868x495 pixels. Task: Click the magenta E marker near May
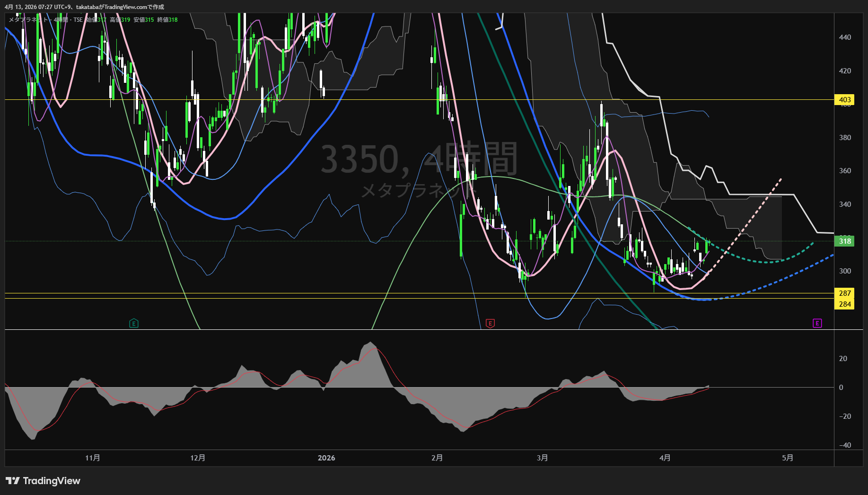817,323
